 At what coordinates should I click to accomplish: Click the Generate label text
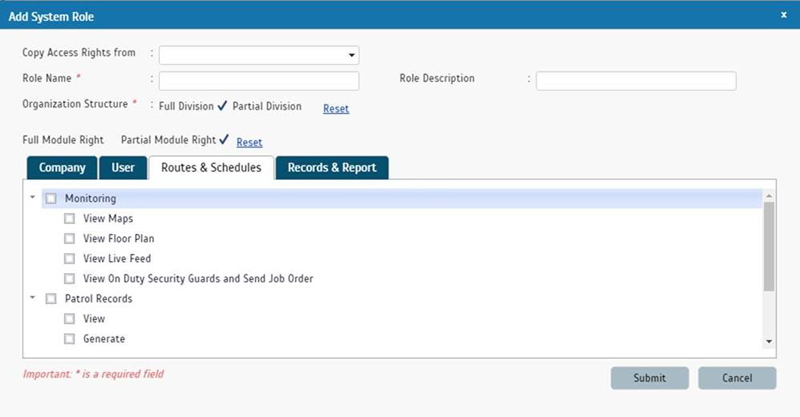pyautogui.click(x=104, y=339)
